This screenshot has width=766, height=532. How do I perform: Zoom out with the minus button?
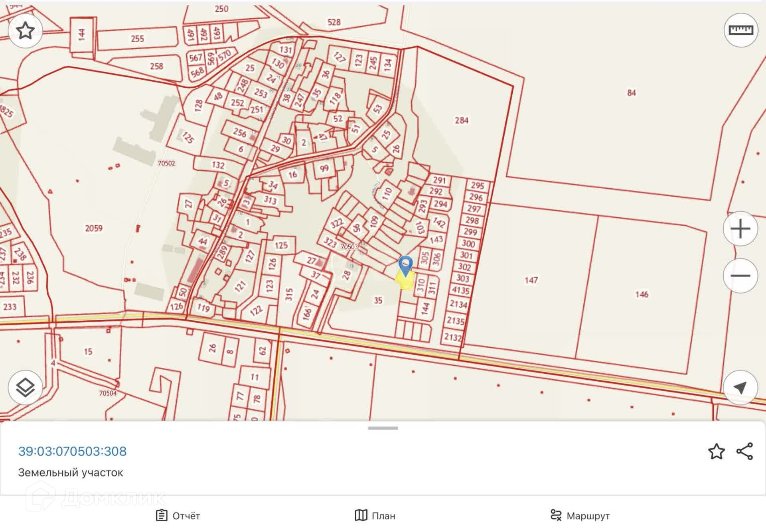pyautogui.click(x=740, y=276)
